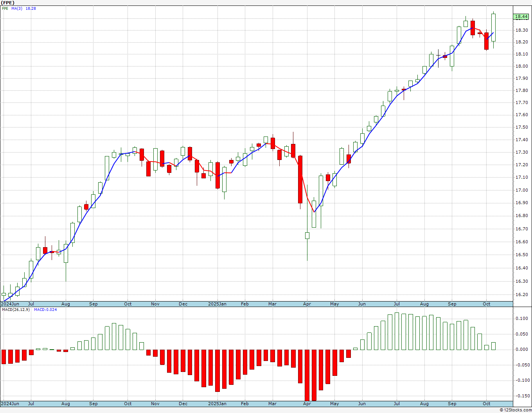Image resolution: width=532 pixels, height=413 pixels.
Task: Click the 17.50 price axis label
Action: pyautogui.click(x=521, y=127)
